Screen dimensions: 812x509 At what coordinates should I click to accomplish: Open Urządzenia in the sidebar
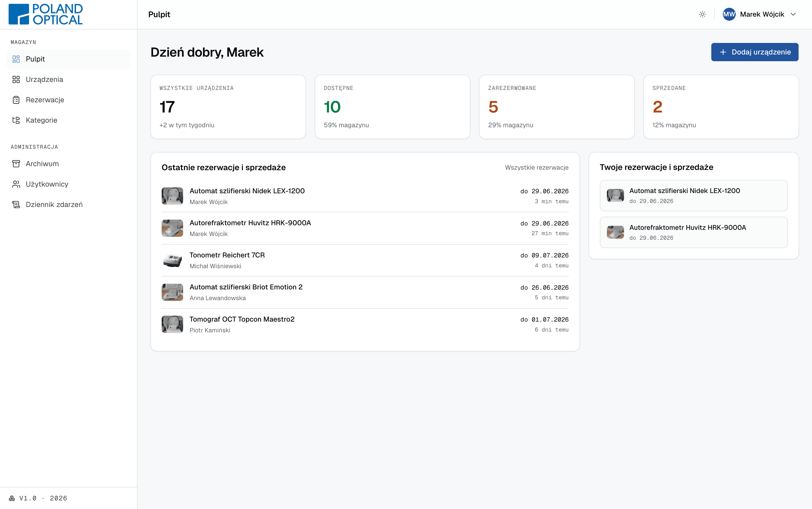[68, 79]
